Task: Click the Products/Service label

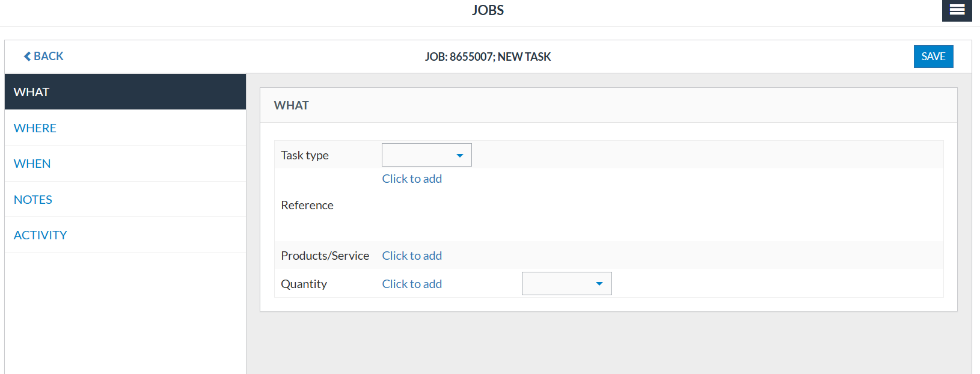Action: pos(325,256)
